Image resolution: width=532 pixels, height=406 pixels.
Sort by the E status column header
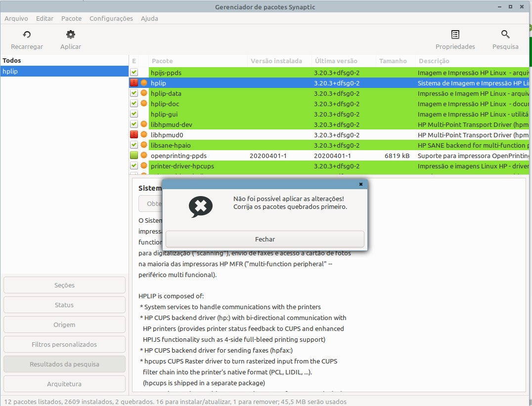[134, 61]
